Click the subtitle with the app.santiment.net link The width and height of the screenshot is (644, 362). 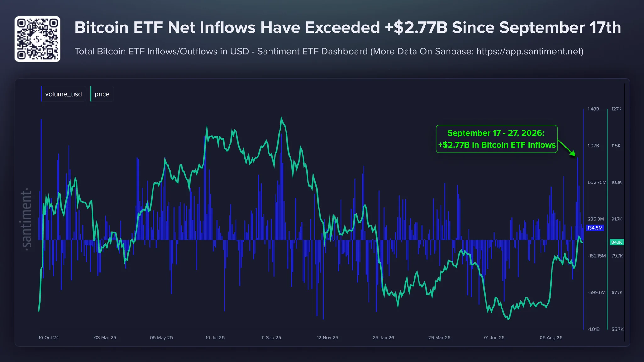(x=329, y=52)
